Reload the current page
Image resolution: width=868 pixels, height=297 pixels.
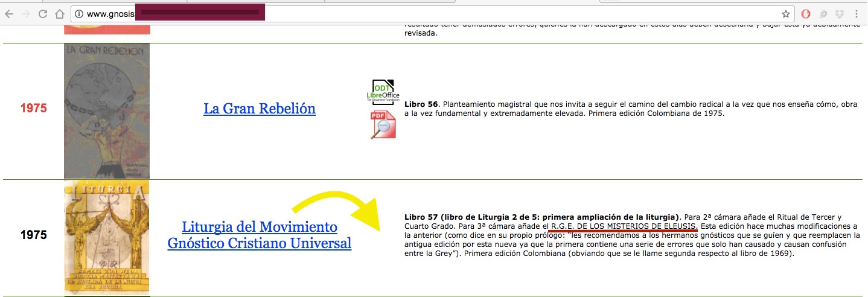pyautogui.click(x=42, y=14)
